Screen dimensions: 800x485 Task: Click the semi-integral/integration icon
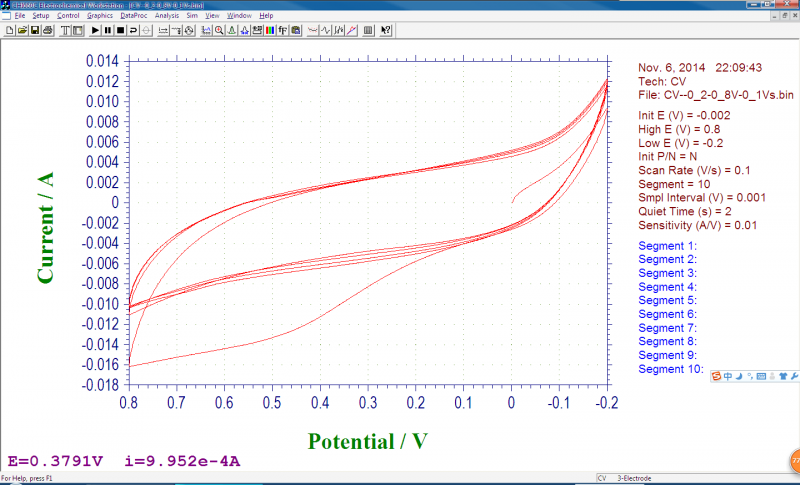coord(338,31)
